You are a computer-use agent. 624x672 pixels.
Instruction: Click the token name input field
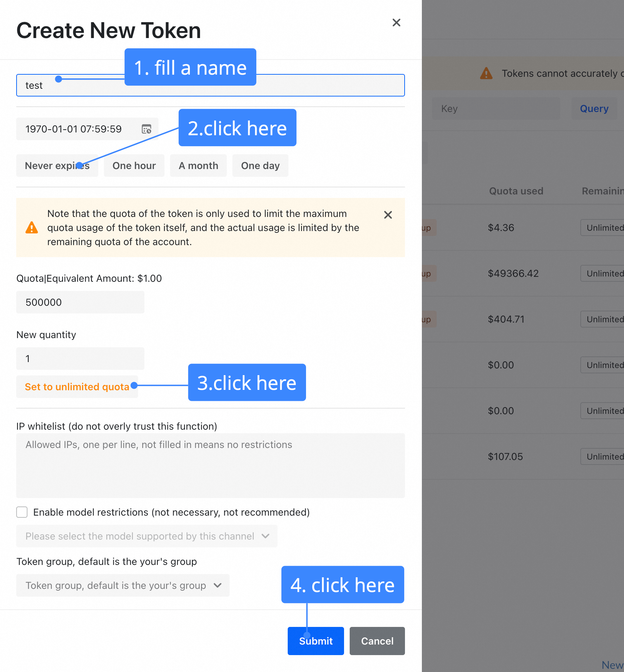pyautogui.click(x=210, y=85)
